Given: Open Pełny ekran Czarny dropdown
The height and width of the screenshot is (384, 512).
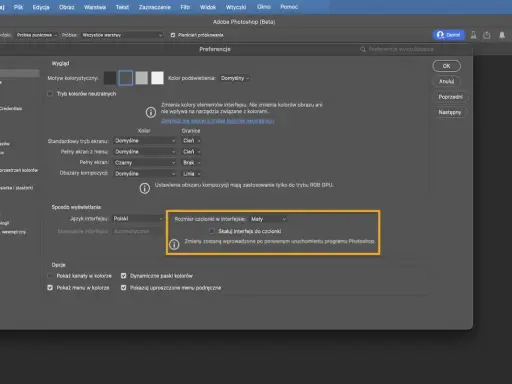Looking at the screenshot, I should [x=145, y=163].
